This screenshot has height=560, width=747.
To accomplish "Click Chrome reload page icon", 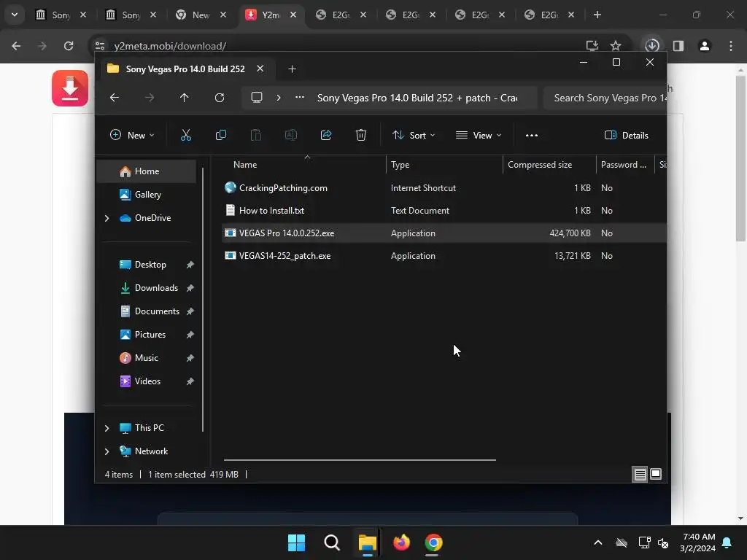I will coord(69,46).
